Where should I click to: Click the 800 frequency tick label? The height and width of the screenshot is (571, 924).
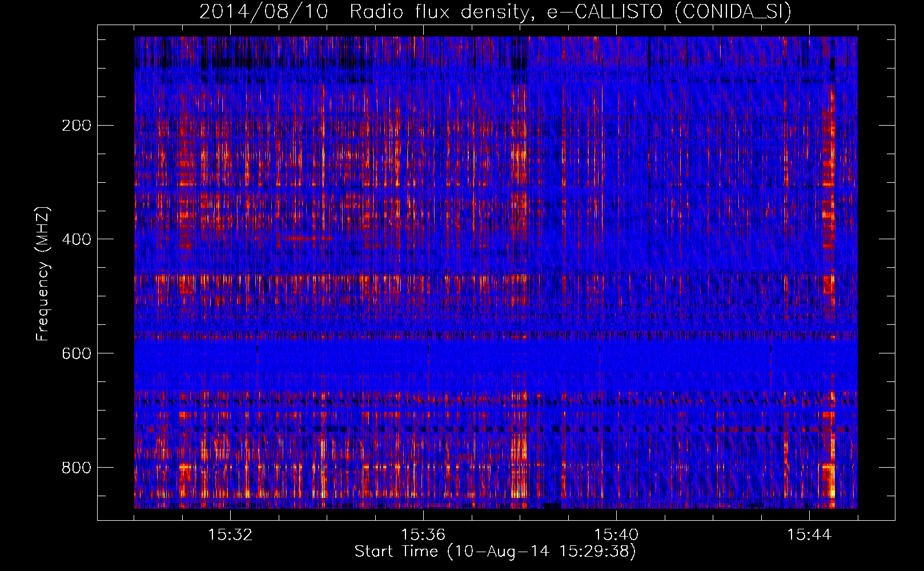pos(76,468)
